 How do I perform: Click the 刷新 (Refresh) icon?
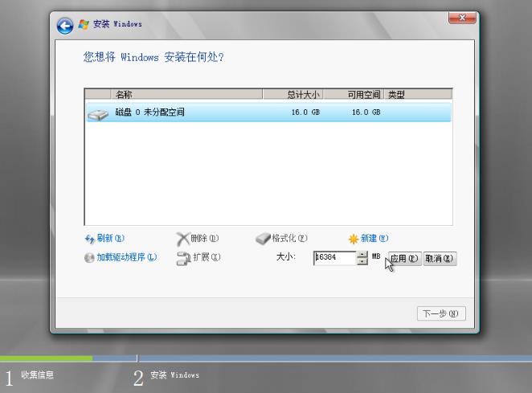[x=90, y=239]
